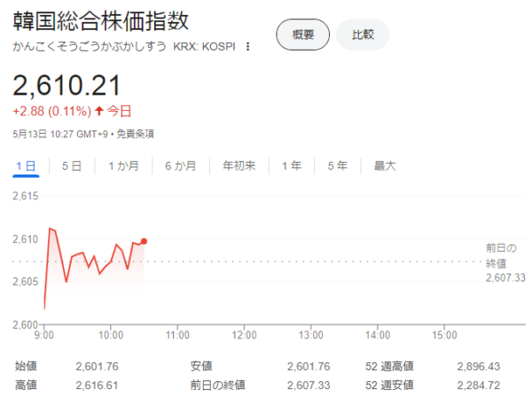
Task: Switch to the 1日 range tab
Action: [26, 166]
